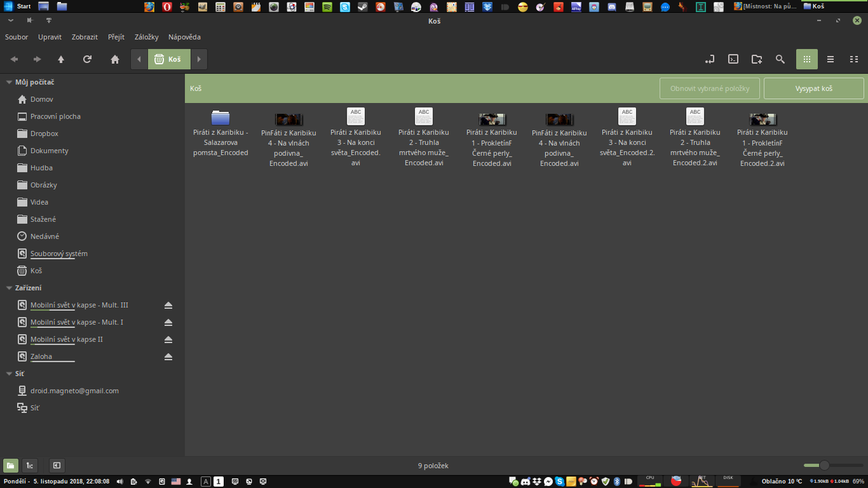Collapse the Můj počítač section
This screenshot has width=868, height=488.
9,82
